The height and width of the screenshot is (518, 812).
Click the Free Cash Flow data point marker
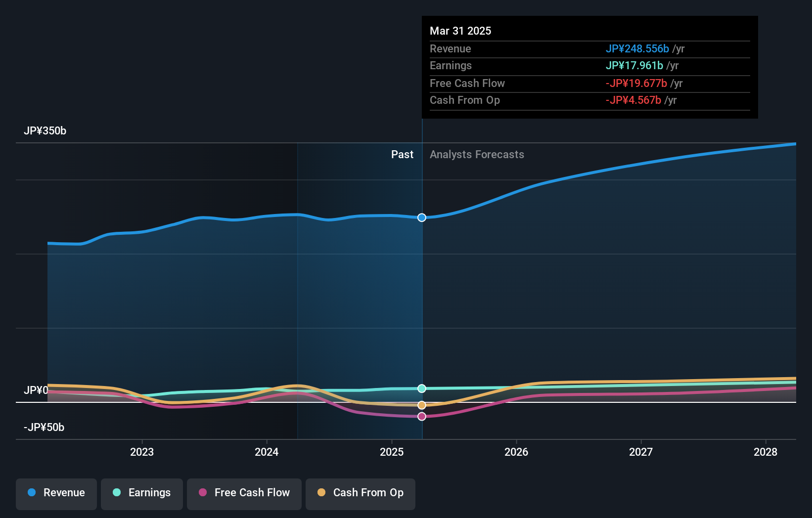pos(422,417)
